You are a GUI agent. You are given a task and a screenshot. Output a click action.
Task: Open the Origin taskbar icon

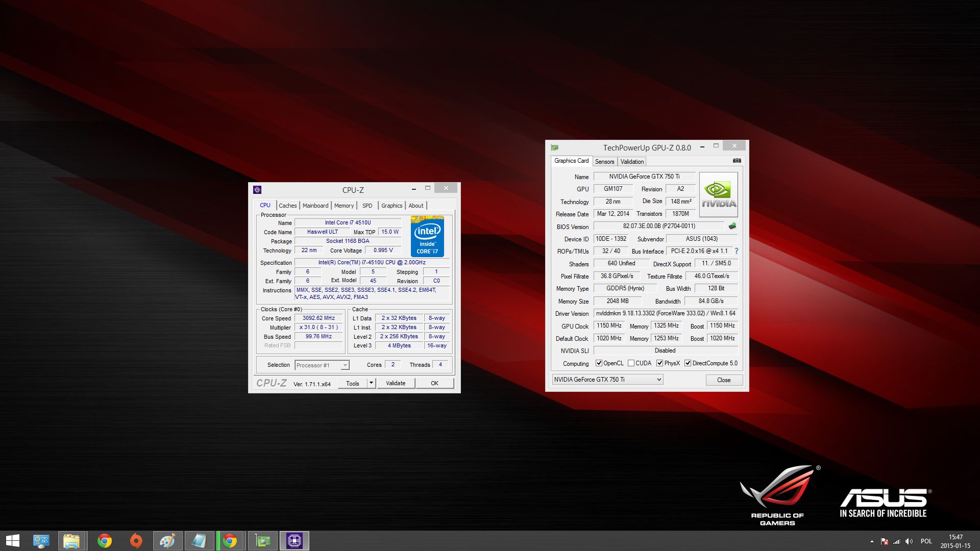(x=136, y=541)
